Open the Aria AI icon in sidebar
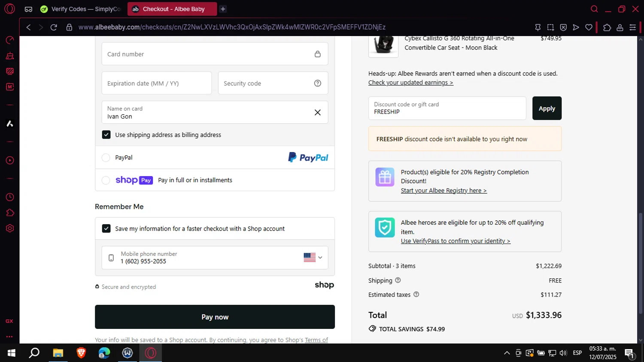Viewport: 644px width, 362px height. click(9, 124)
